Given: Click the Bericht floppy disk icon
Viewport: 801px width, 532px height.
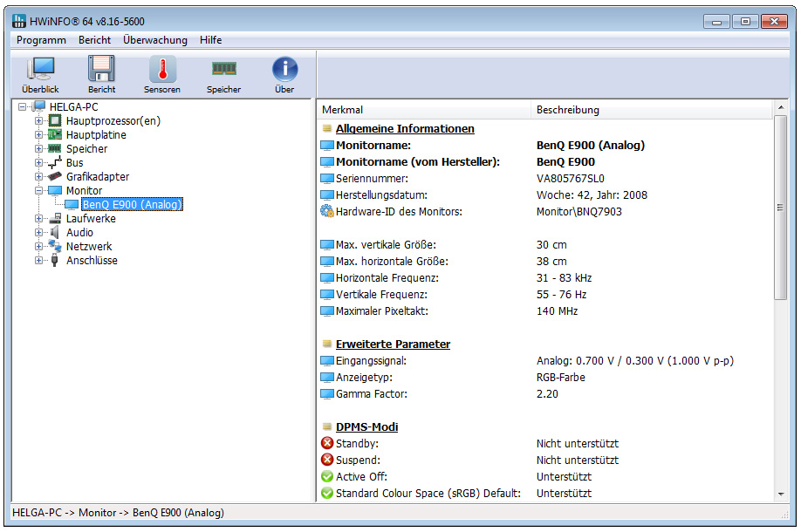Looking at the screenshot, I should 101,74.
